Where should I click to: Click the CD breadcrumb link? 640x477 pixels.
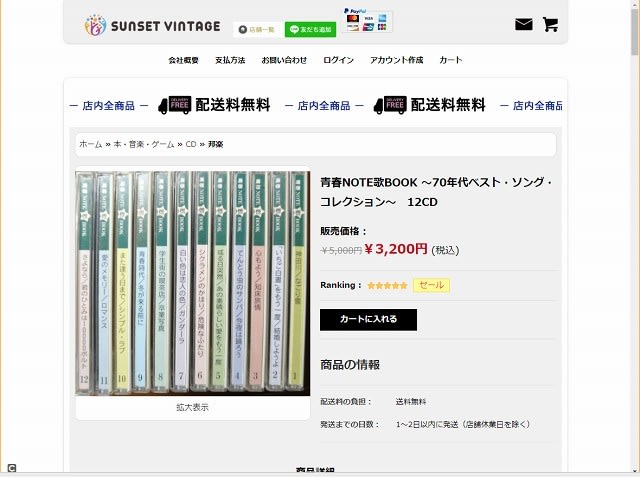[191, 144]
